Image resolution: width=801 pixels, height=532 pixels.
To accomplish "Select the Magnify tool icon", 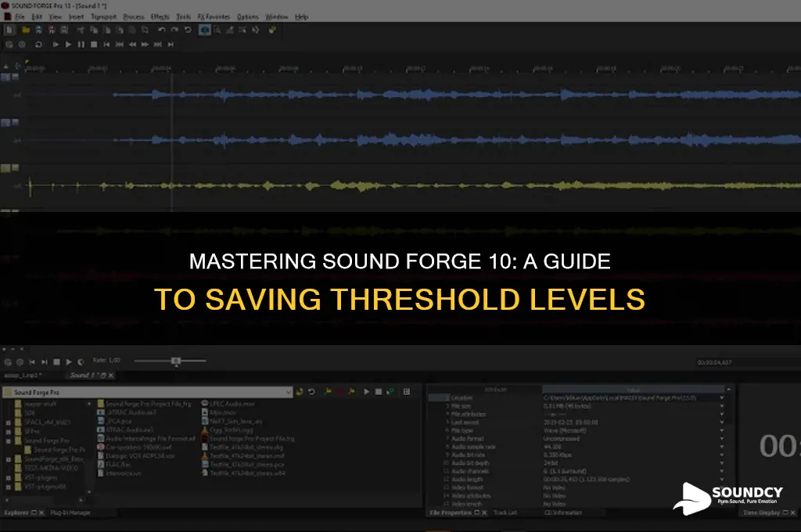I will [x=217, y=31].
